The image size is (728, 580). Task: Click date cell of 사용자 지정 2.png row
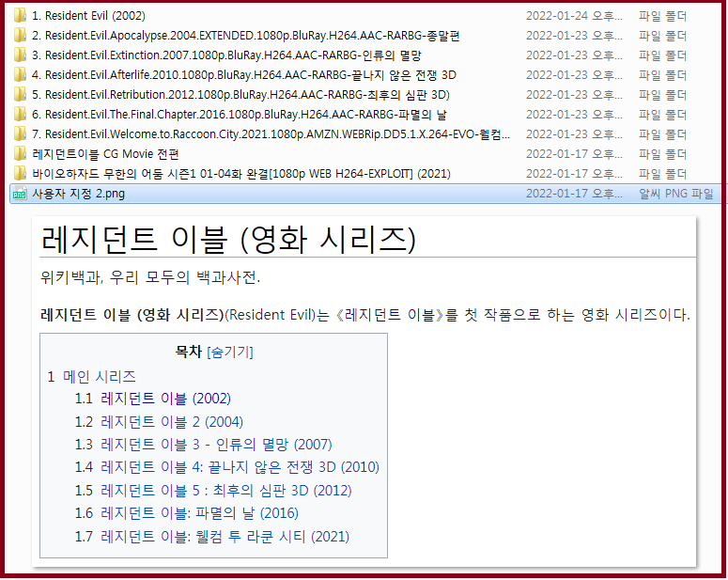pos(574,194)
